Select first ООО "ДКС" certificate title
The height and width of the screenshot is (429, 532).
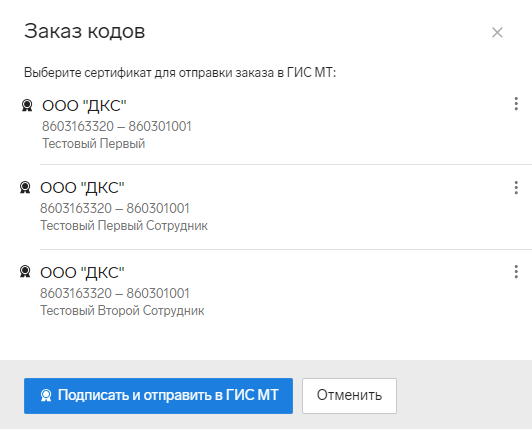(x=84, y=106)
